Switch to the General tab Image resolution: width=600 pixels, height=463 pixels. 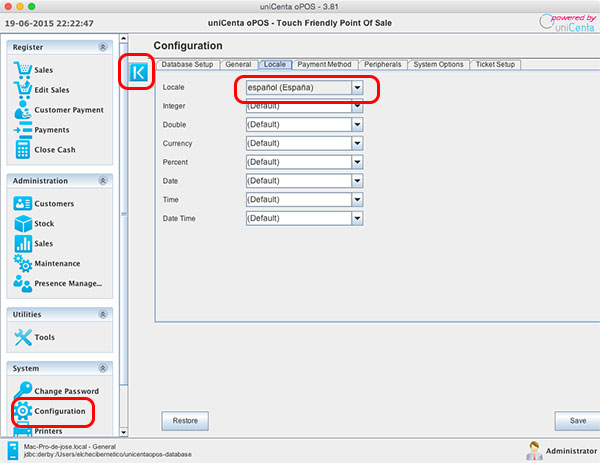click(x=238, y=64)
